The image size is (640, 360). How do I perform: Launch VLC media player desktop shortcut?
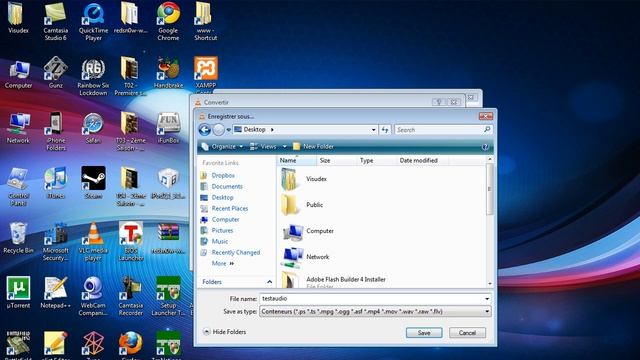pos(93,242)
